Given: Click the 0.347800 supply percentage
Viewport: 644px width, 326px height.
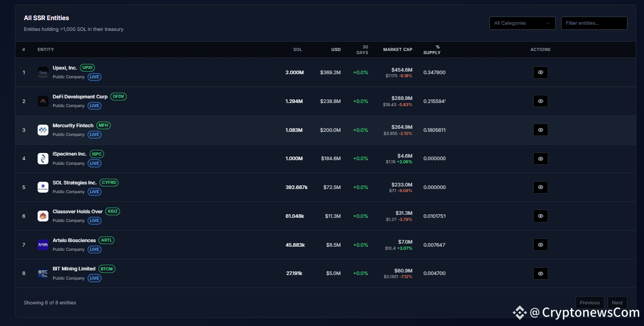Looking at the screenshot, I should coord(434,73).
